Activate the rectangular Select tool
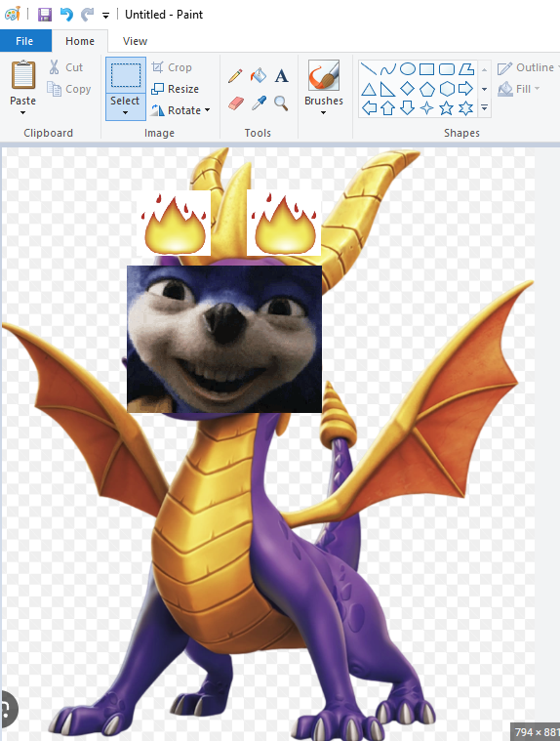560x741 pixels. tap(126, 75)
